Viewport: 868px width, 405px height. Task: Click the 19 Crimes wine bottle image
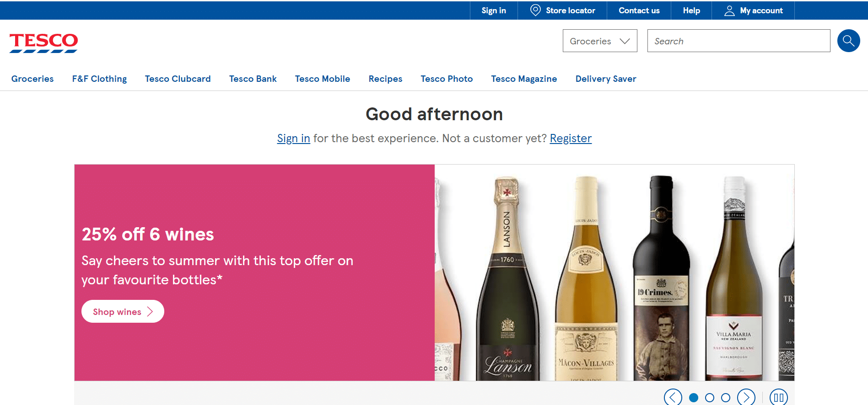click(x=661, y=279)
